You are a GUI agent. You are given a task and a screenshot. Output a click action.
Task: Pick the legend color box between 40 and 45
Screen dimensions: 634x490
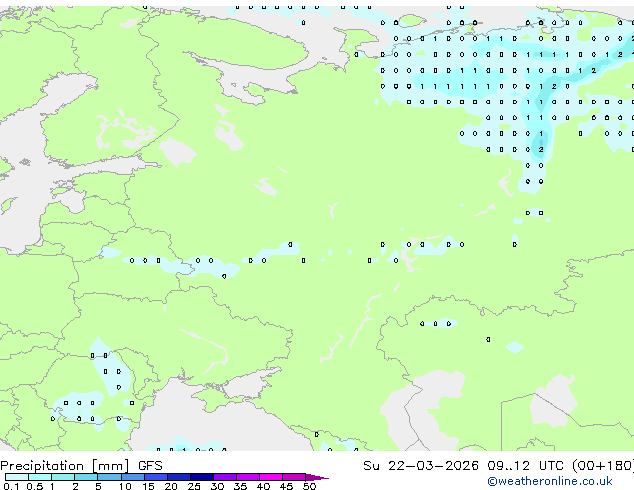[x=271, y=477]
